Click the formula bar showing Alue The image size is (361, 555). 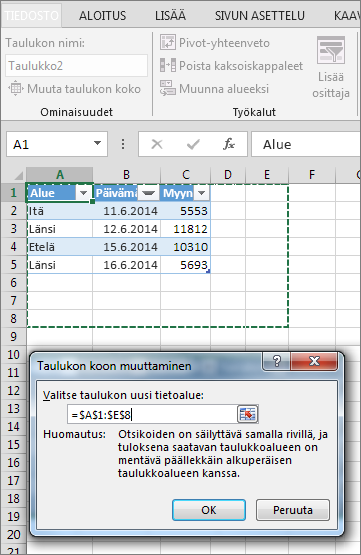pos(306,144)
